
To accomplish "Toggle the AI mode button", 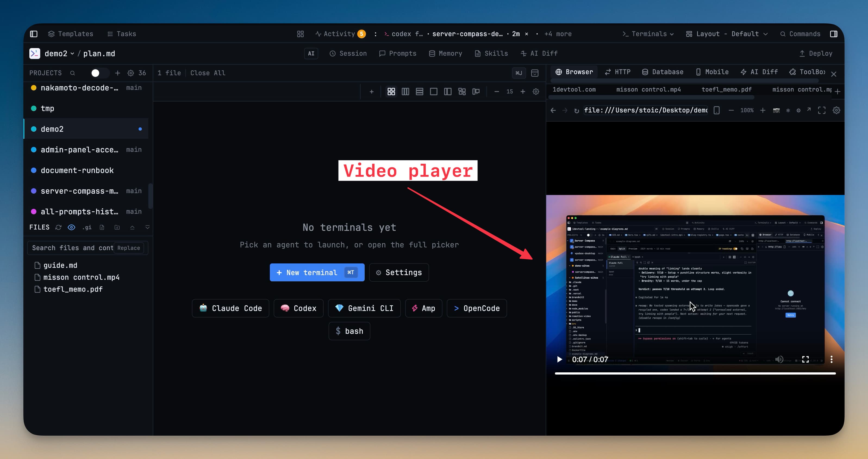I will (311, 54).
